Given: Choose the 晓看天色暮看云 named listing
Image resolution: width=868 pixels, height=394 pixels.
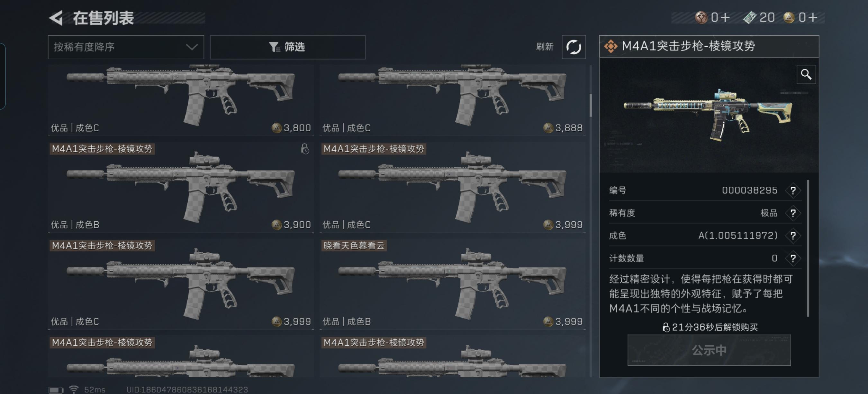Looking at the screenshot, I should pyautogui.click(x=453, y=284).
